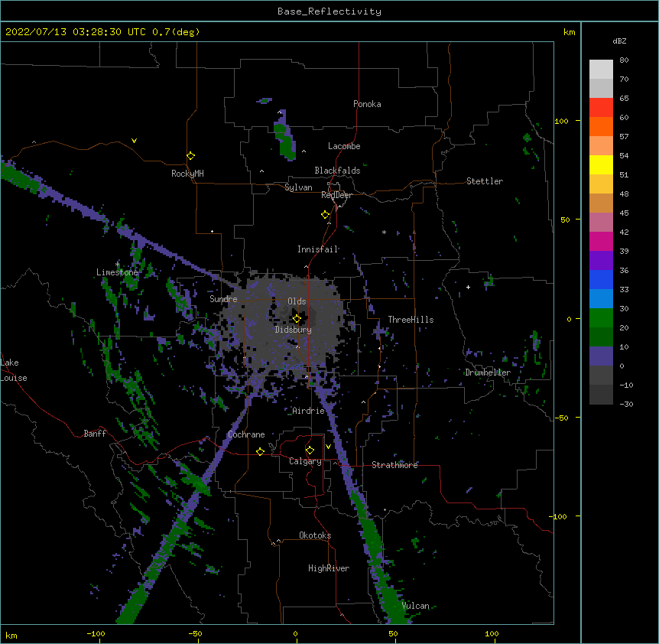Click the yellow diamond marker south of Cochrane
This screenshot has height=644, width=659.
(260, 451)
